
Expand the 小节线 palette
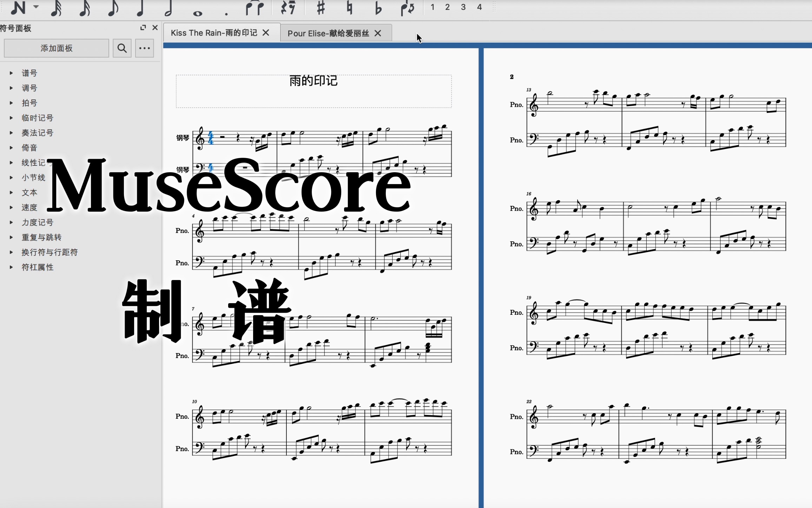tap(11, 177)
